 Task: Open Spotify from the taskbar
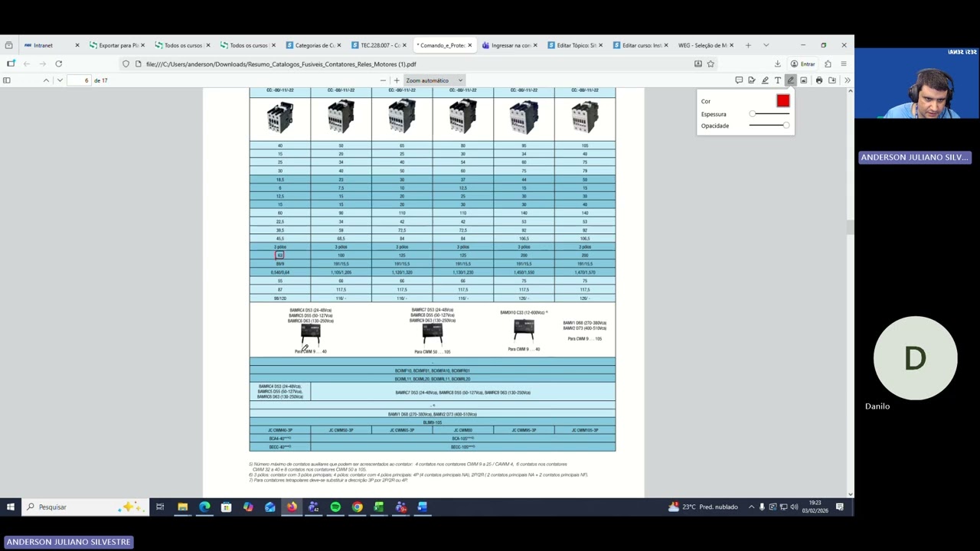tap(335, 507)
